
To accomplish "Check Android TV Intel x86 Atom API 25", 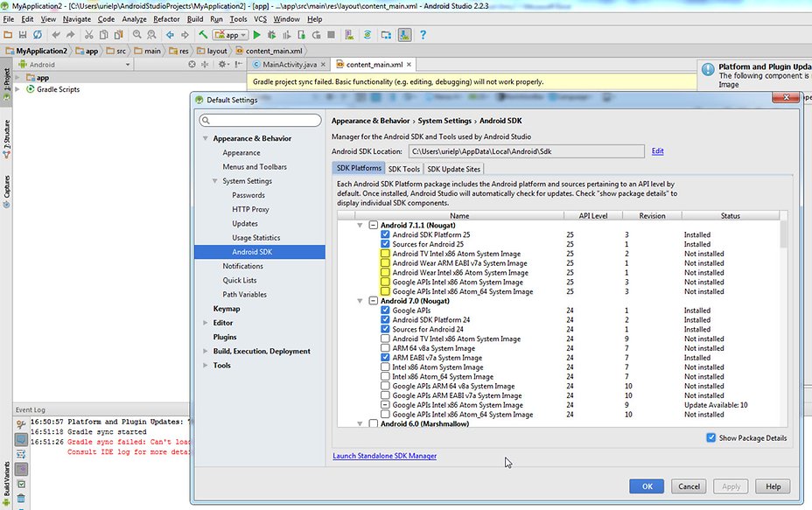I will tap(385, 254).
